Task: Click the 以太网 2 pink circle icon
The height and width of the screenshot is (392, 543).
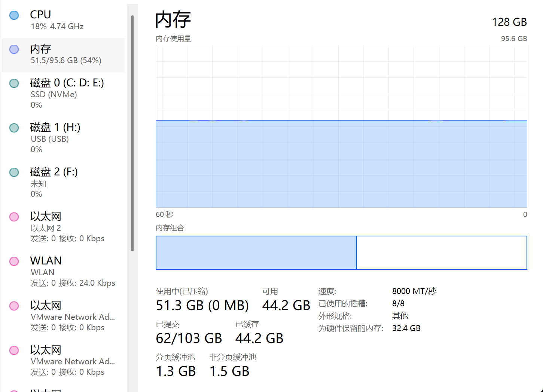Action: pos(14,217)
